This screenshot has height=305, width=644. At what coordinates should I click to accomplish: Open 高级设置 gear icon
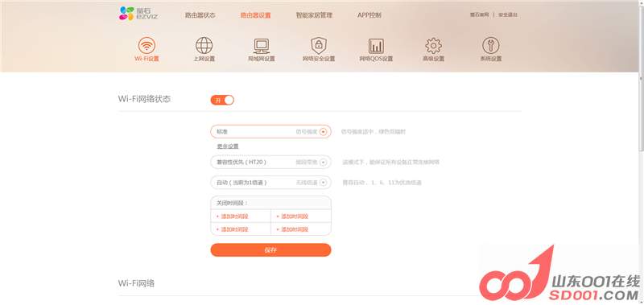(x=433, y=45)
